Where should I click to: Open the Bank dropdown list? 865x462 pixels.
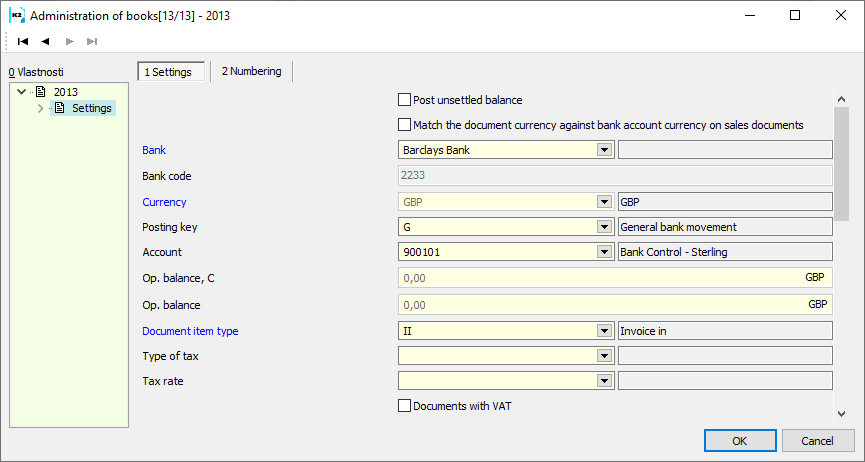click(603, 150)
